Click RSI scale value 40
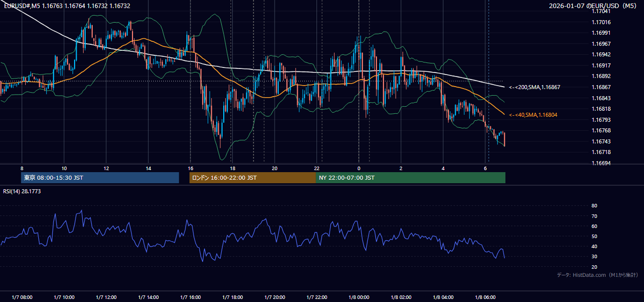This screenshot has width=644, height=302. click(x=595, y=247)
